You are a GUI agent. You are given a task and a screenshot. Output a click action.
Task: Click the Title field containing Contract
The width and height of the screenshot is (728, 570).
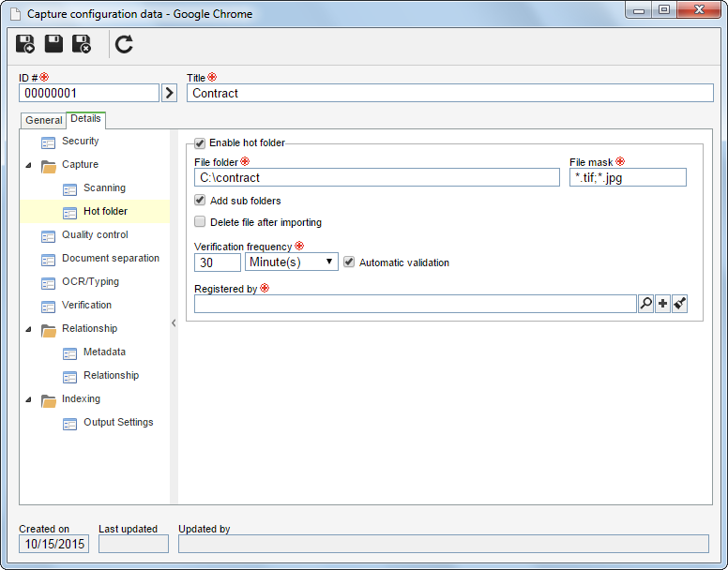click(450, 93)
